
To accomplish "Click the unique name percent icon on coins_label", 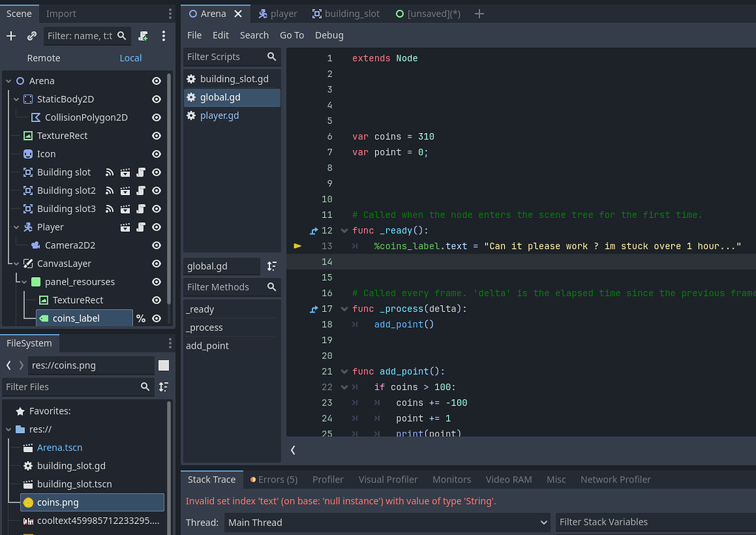I will (x=140, y=318).
